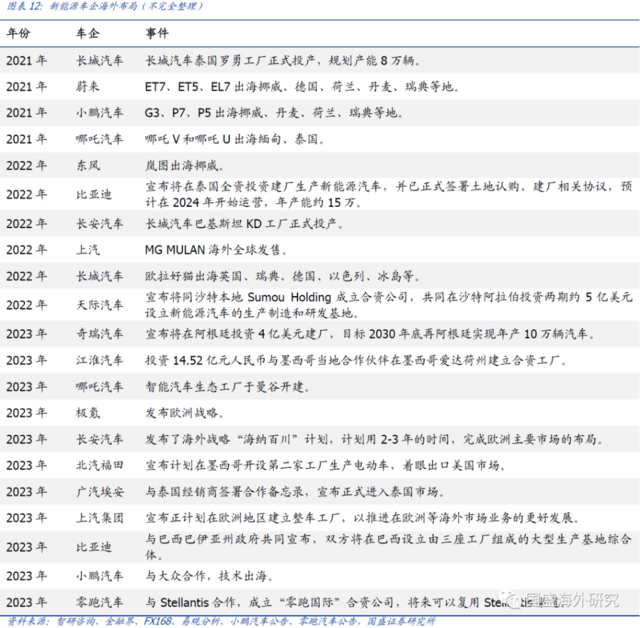Click the 2021年 cell in the 蔚来 row
This screenshot has width=640, height=628.
tap(27, 87)
